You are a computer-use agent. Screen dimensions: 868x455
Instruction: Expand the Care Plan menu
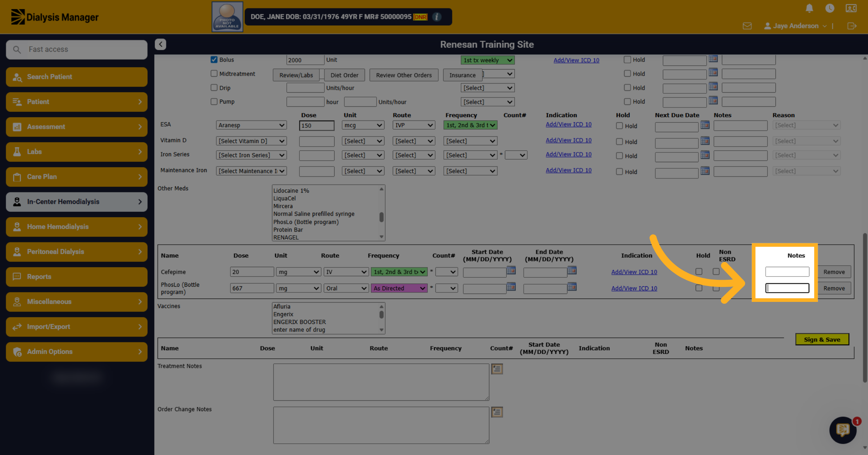77,177
